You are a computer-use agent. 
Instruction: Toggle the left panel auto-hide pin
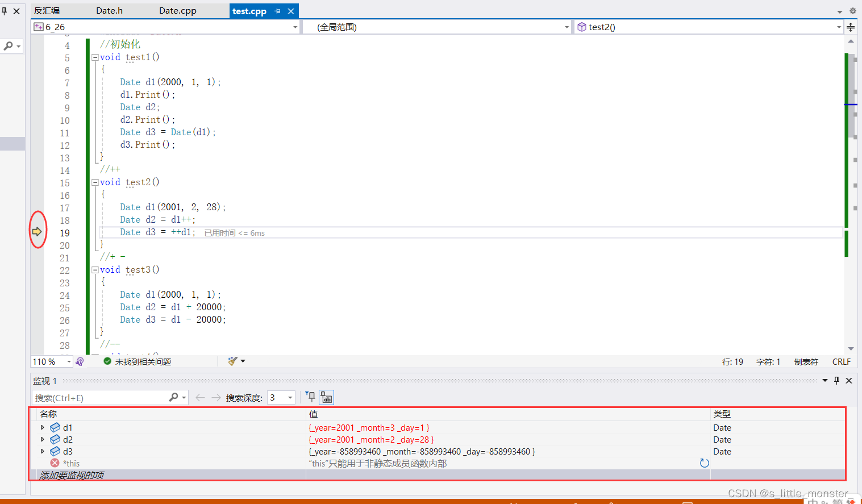[5, 11]
